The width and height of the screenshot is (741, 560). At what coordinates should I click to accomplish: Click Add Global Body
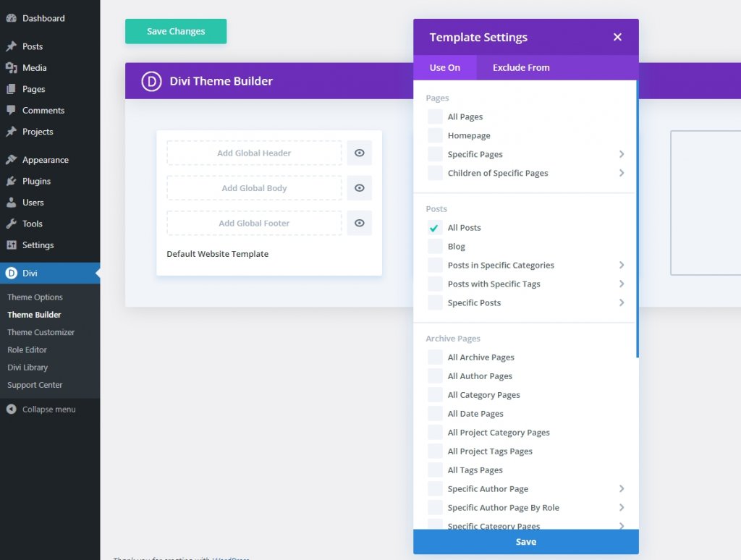(254, 187)
